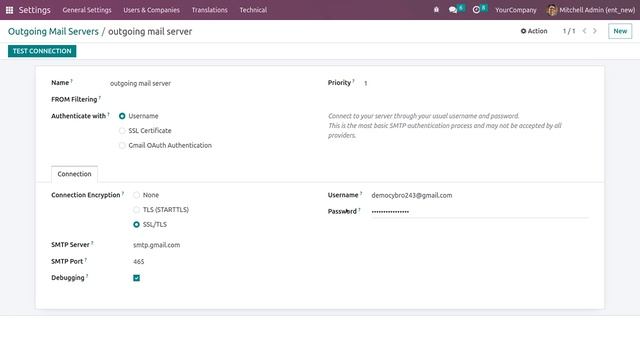Click the Debugging help mark

pos(87,276)
